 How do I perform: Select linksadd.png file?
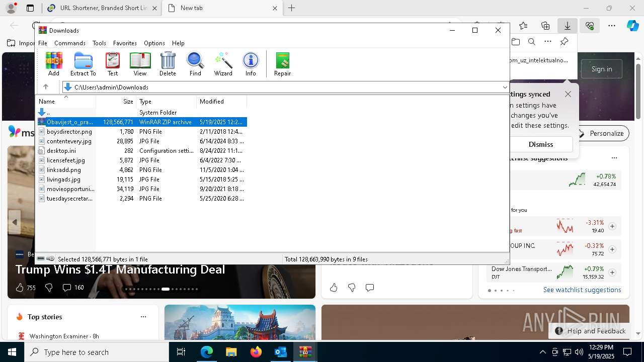[141, 170]
